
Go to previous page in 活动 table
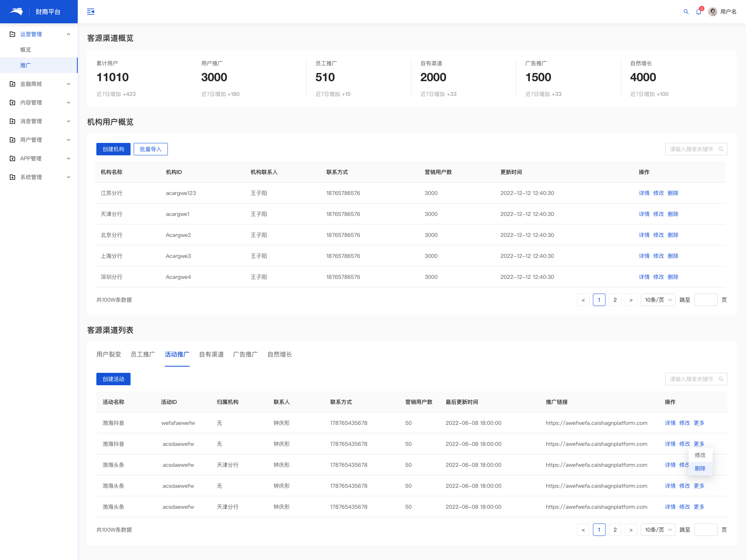tap(583, 530)
